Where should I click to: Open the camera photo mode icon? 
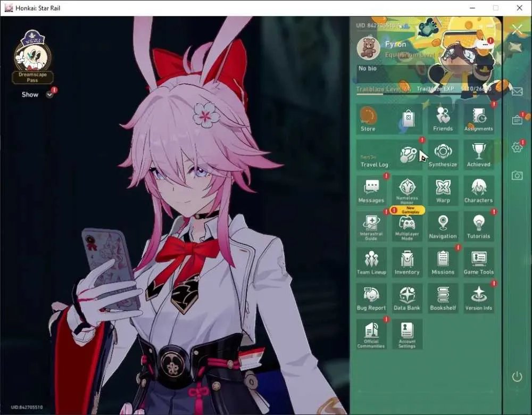tap(517, 175)
